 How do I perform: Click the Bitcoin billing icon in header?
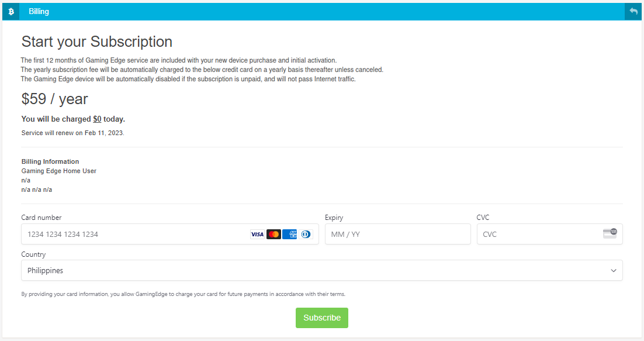click(11, 12)
